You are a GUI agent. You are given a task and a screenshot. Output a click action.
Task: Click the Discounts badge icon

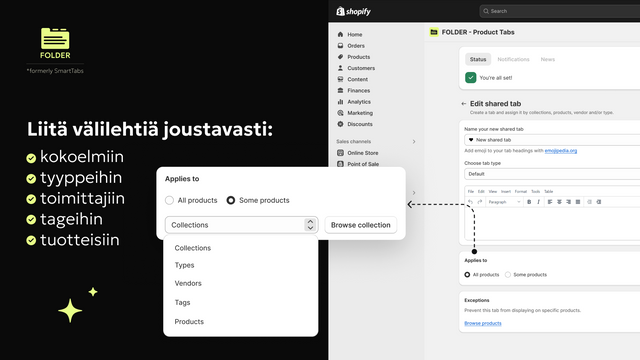point(340,124)
